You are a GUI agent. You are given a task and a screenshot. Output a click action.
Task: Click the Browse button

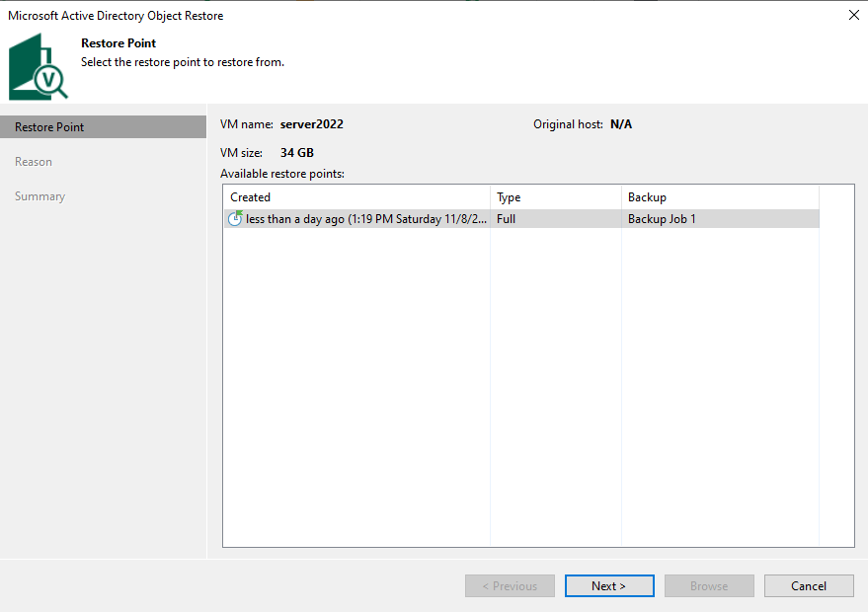point(709,586)
